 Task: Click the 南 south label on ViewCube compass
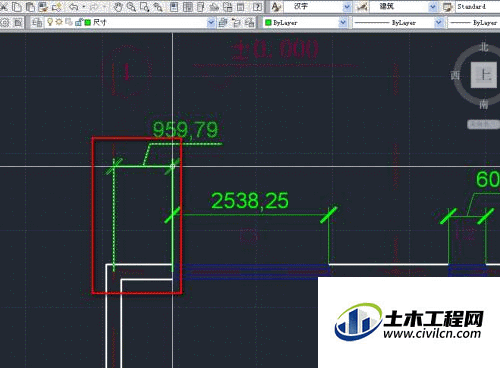(484, 105)
